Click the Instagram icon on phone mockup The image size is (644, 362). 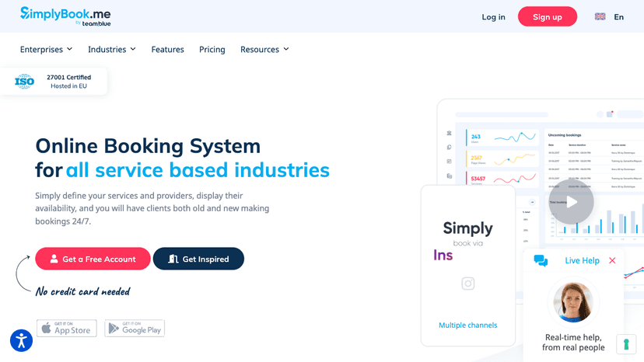coord(467,284)
